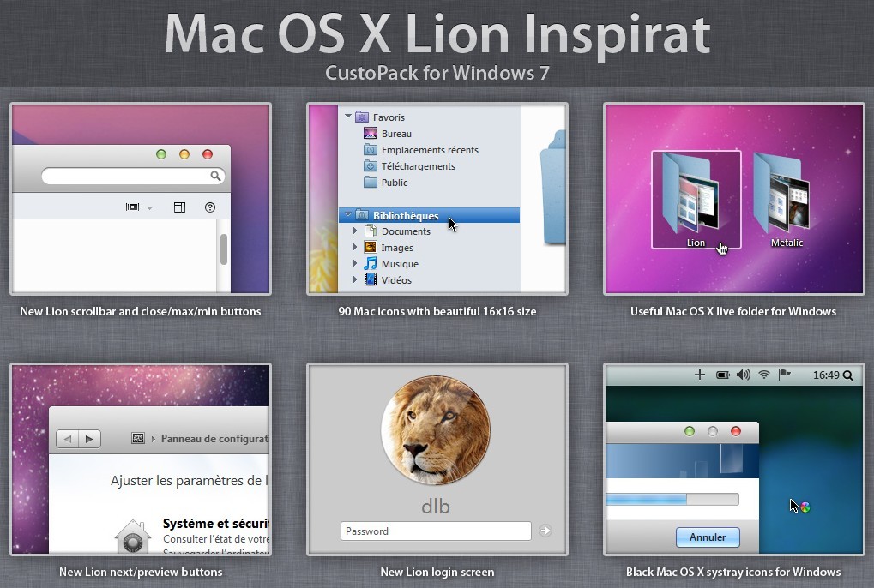Click the view layout icon in first thumbnail toolbar

(x=132, y=207)
